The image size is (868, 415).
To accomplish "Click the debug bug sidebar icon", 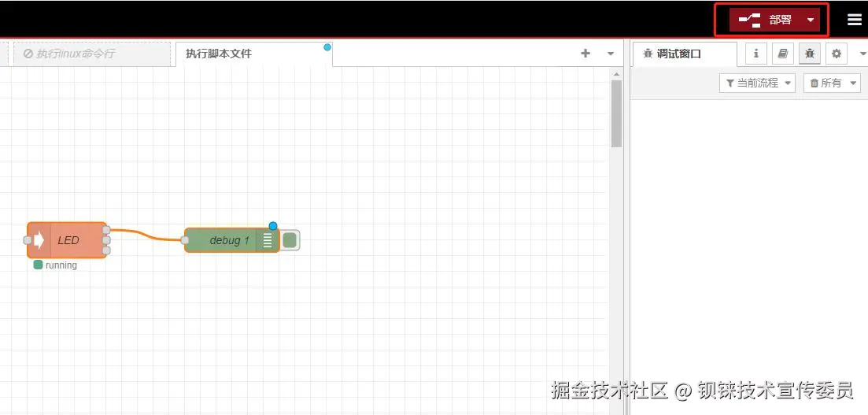I will (809, 54).
